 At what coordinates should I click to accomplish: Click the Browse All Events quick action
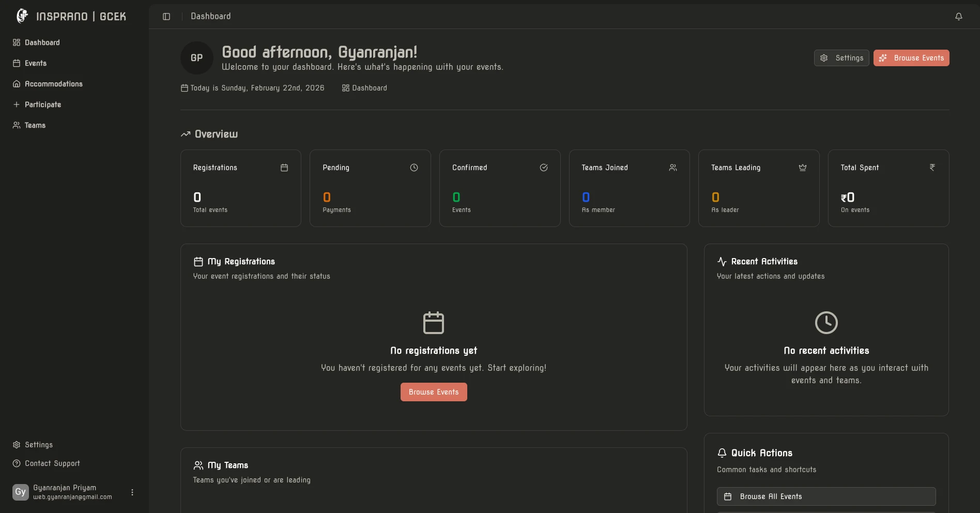[x=826, y=496]
